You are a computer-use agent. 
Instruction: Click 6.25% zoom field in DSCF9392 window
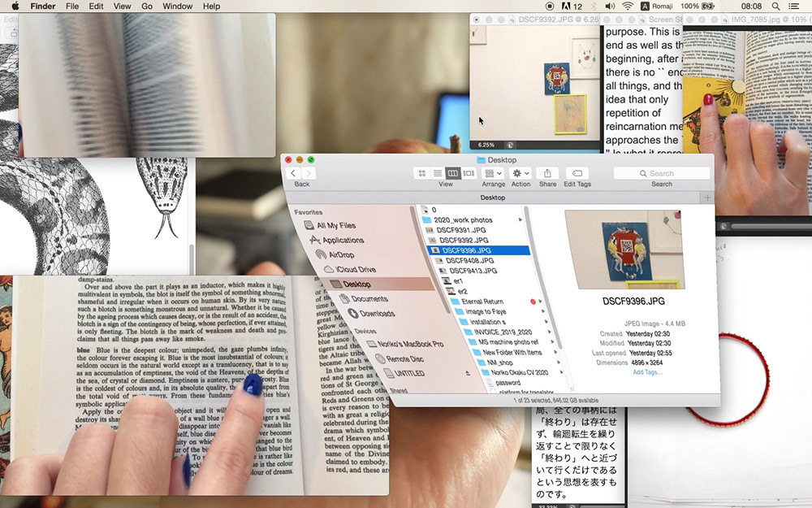[x=486, y=145]
